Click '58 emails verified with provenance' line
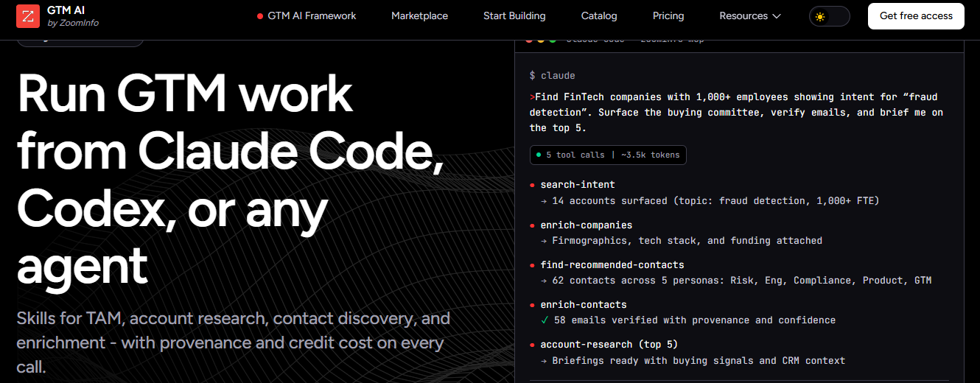The height and width of the screenshot is (383, 980). [x=688, y=320]
